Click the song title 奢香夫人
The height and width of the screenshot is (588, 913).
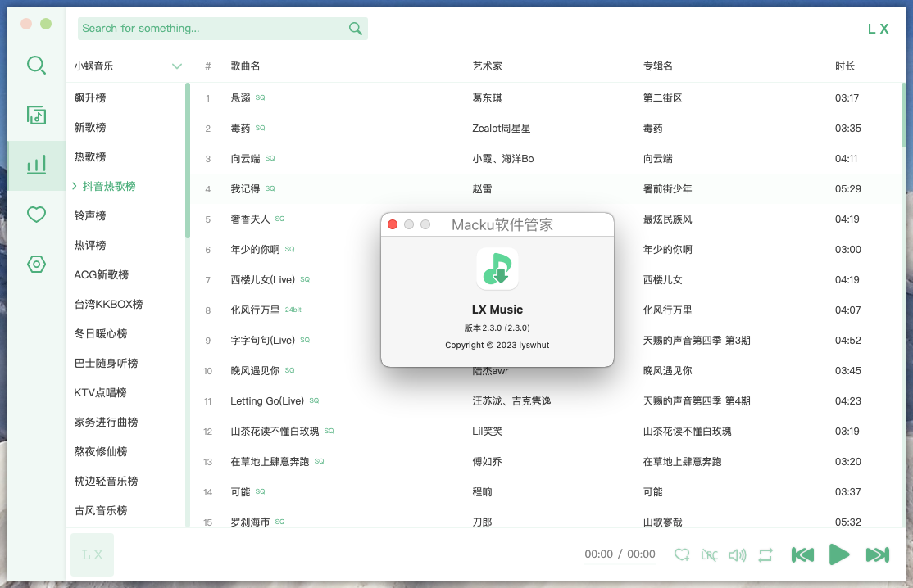click(250, 219)
